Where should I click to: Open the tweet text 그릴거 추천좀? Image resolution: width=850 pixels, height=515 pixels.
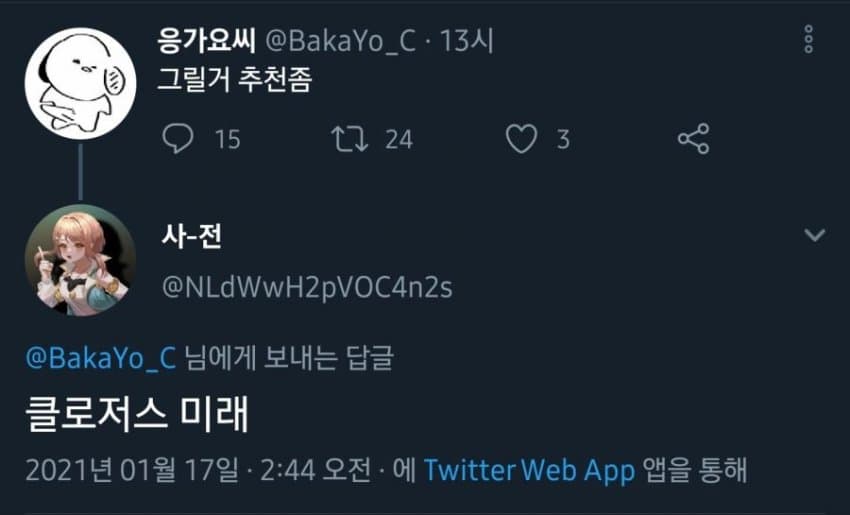coord(235,80)
